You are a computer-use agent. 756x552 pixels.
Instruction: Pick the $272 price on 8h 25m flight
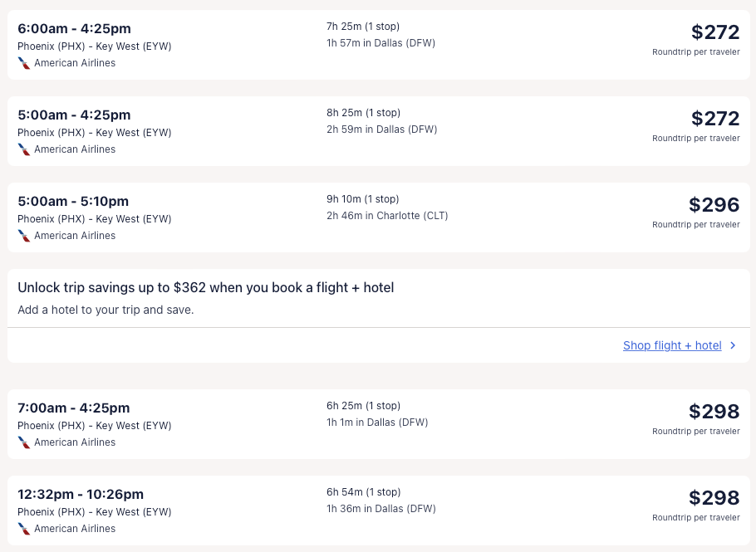[714, 118]
